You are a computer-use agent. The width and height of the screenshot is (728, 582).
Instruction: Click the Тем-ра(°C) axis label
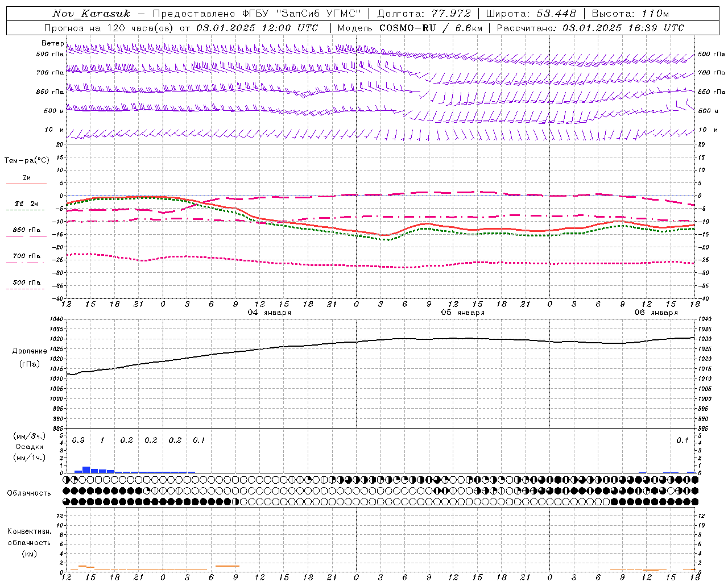point(27,161)
